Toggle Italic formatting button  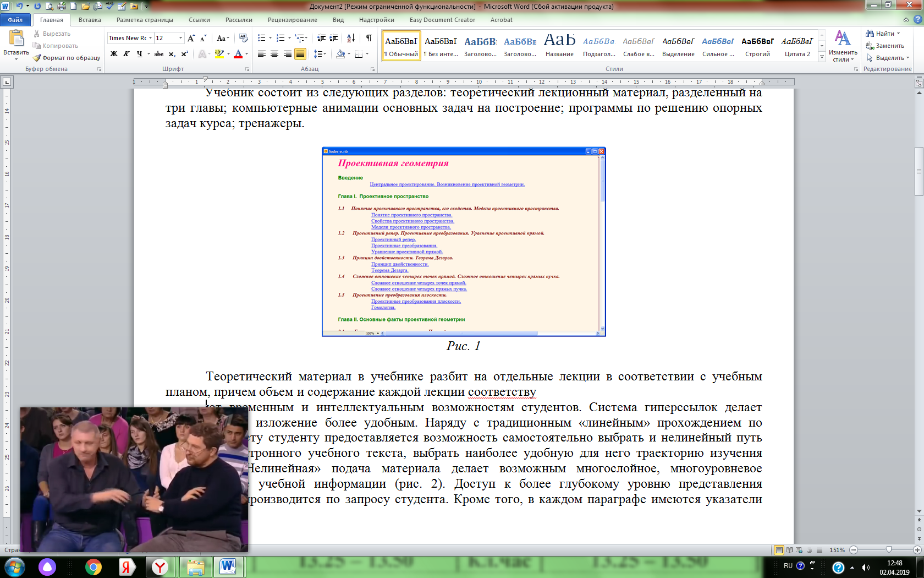[x=127, y=54]
